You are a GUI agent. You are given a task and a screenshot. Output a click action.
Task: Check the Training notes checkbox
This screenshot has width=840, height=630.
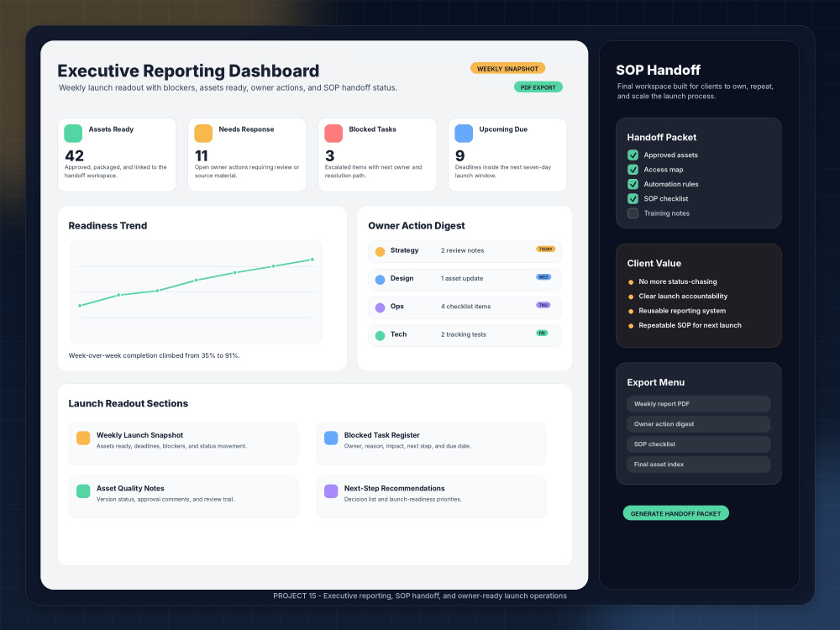[x=633, y=213]
